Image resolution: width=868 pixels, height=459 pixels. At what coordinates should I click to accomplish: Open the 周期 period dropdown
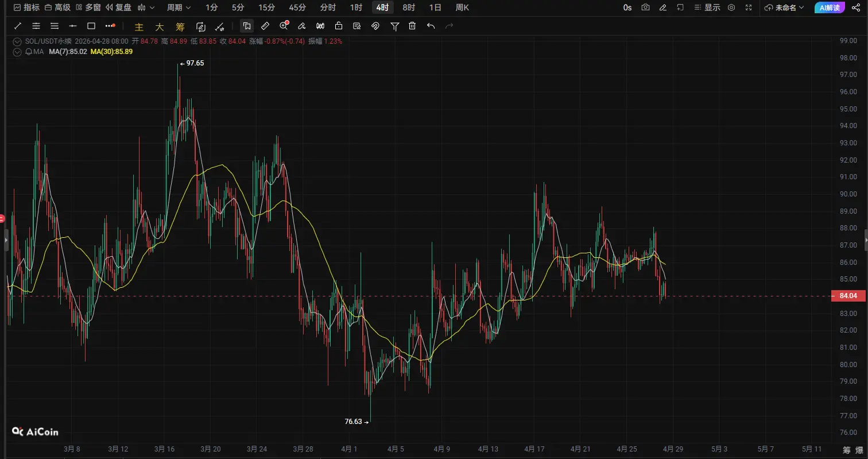point(179,7)
